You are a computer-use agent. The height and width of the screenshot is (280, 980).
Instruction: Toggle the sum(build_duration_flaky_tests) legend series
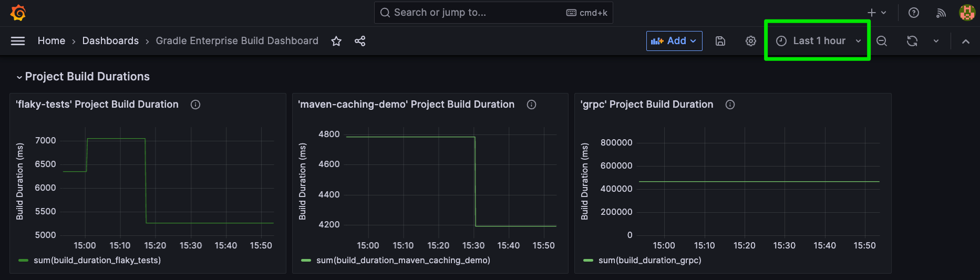point(97,260)
